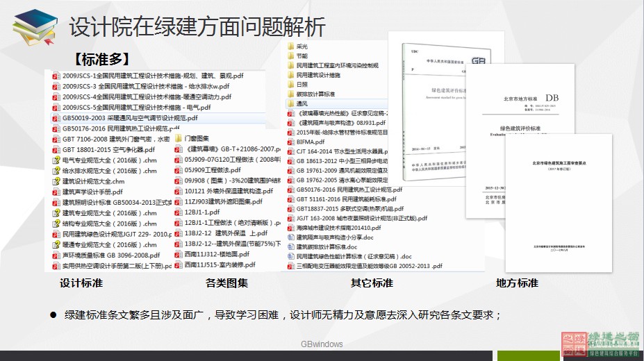The image size is (644, 361).
Task: Click the PDF icon of 西南11J312-楼地面.pdf
Action: point(179,254)
